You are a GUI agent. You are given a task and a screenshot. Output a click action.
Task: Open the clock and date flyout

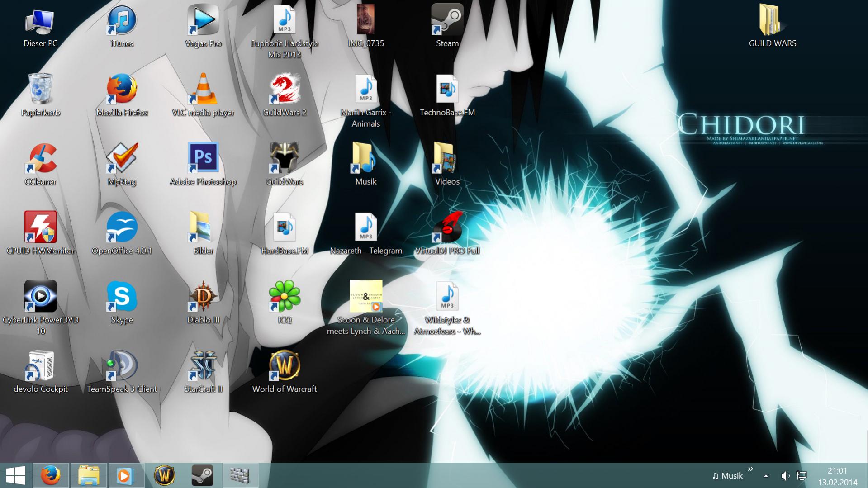(837, 476)
